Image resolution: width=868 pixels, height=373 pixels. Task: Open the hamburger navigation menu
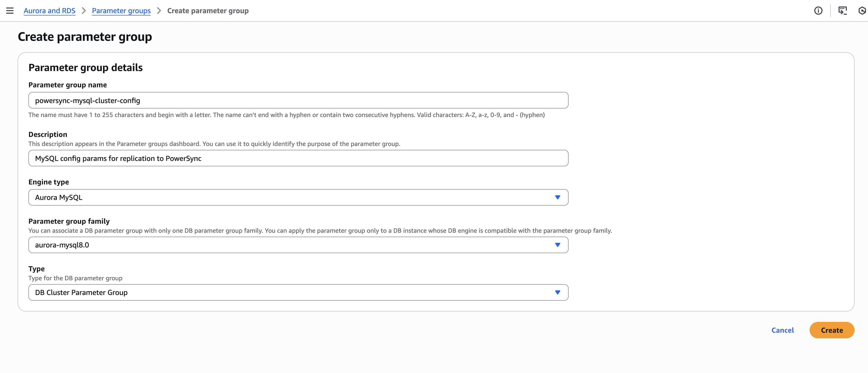coord(10,11)
